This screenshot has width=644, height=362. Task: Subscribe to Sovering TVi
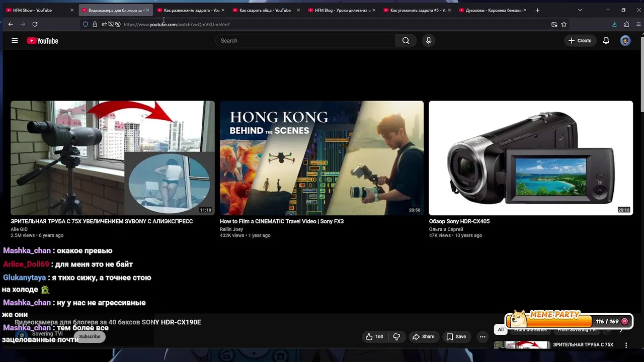(90, 337)
